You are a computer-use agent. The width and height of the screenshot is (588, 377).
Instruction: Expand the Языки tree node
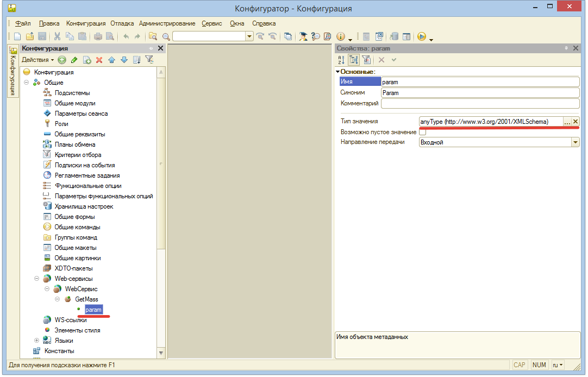(x=37, y=340)
